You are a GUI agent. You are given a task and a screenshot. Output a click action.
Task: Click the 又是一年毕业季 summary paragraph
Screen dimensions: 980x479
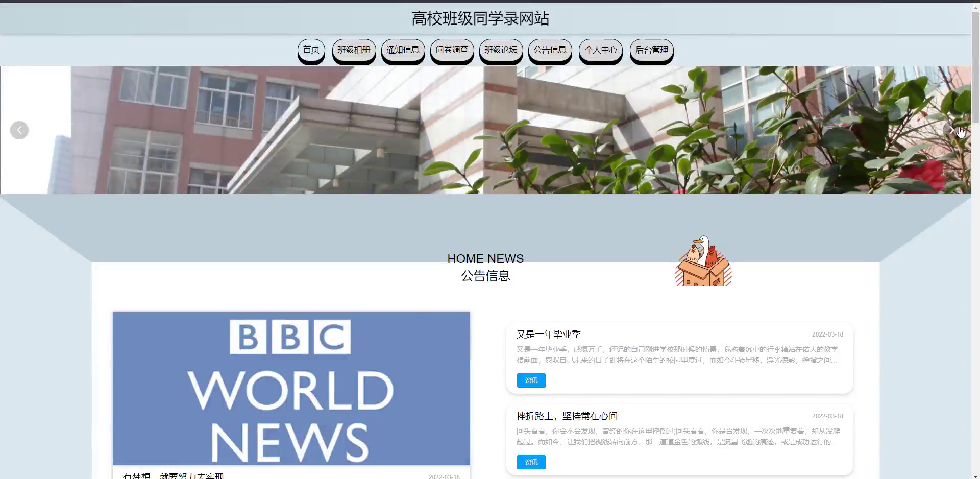click(677, 355)
